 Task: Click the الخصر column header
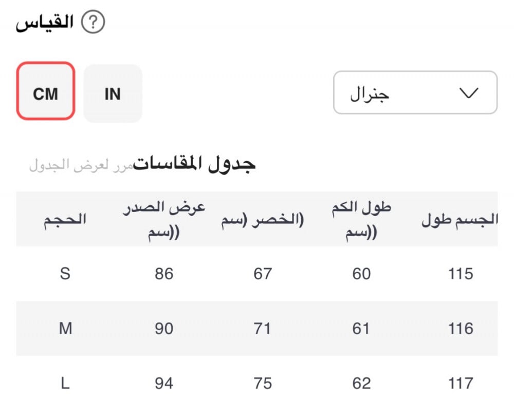point(262,220)
